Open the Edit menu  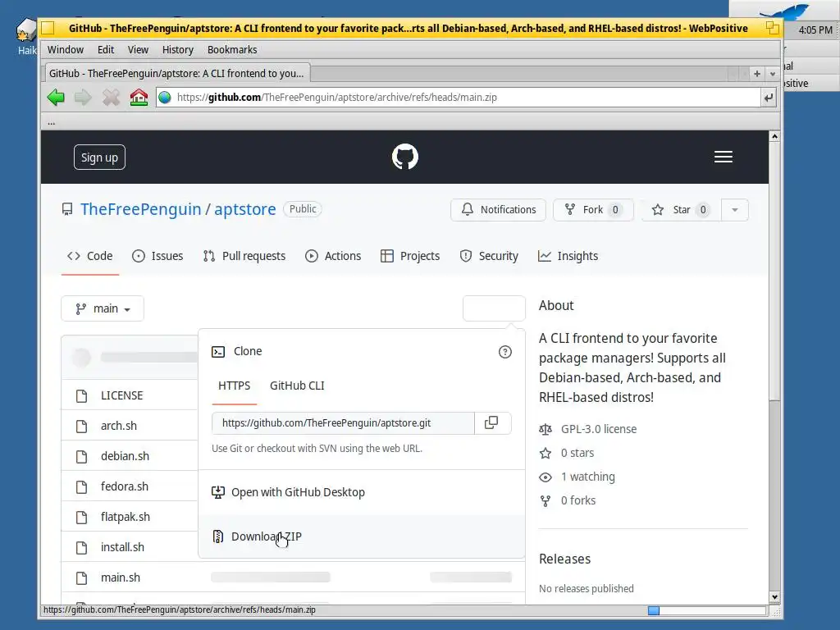[x=106, y=50]
